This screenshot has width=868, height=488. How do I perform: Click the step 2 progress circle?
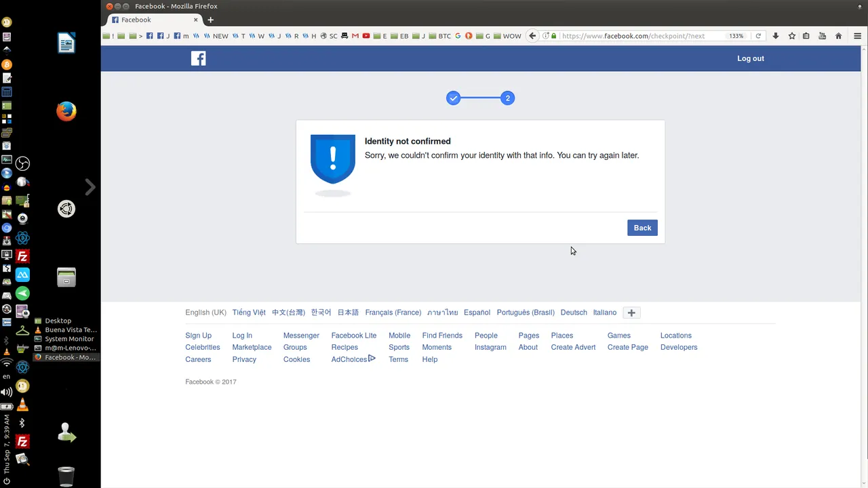507,98
